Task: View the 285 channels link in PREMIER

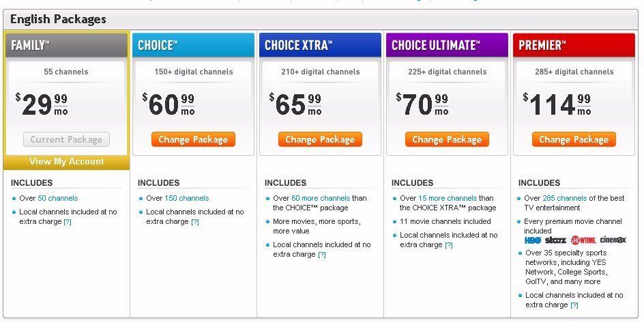Action: coord(565,198)
